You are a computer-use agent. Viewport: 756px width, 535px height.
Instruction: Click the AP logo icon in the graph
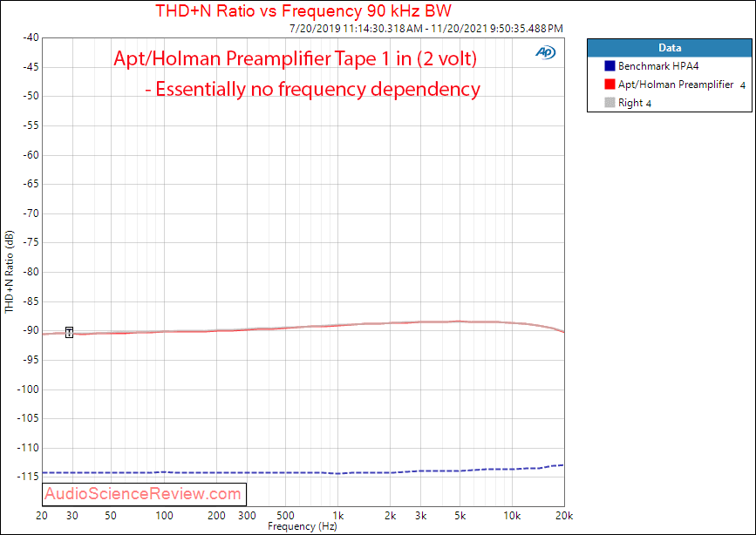546,52
